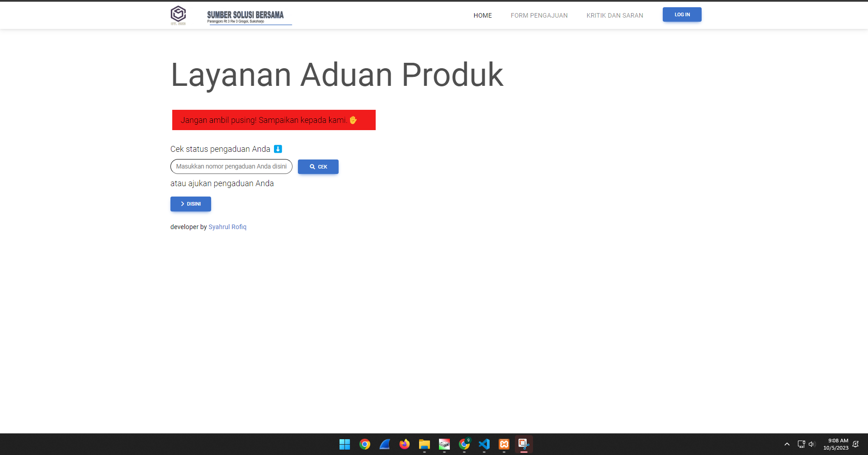The height and width of the screenshot is (455, 868).
Task: Open the KRITIK DAN SARAN nav item
Action: point(614,15)
